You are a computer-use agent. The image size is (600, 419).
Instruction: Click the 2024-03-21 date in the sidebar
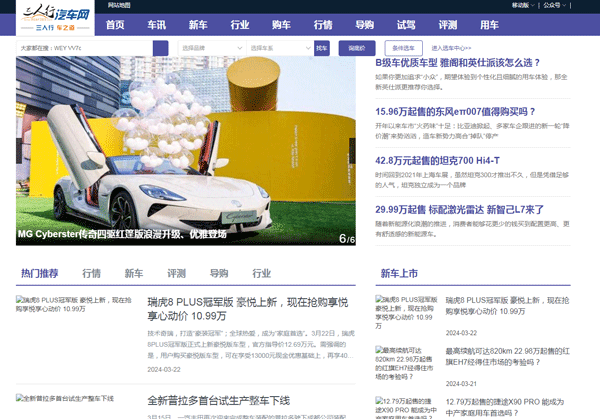click(461, 384)
